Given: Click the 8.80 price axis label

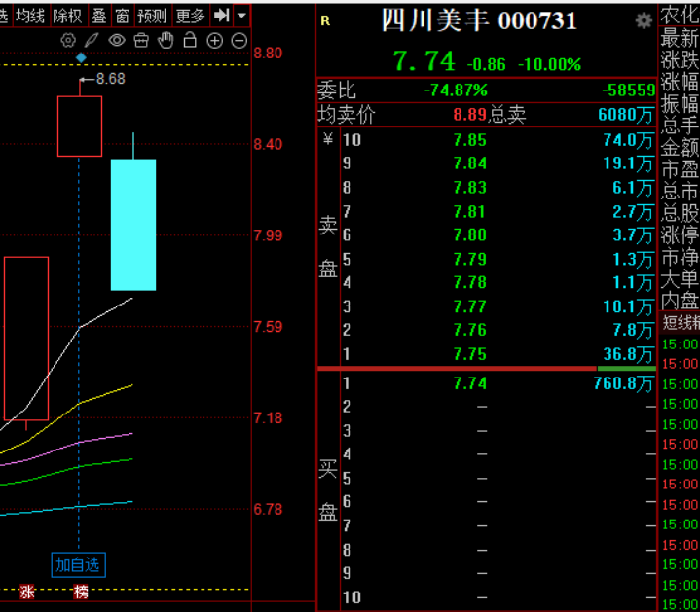Looking at the screenshot, I should (268, 54).
